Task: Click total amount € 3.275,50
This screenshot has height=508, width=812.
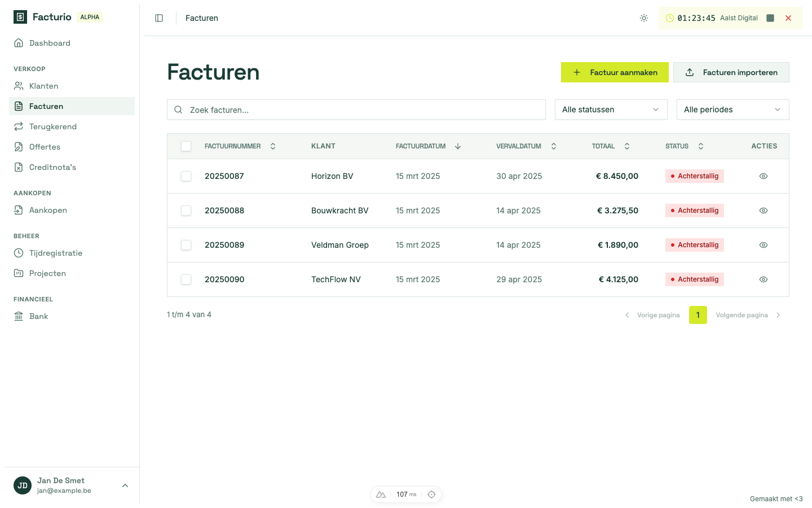Action: [x=618, y=211]
